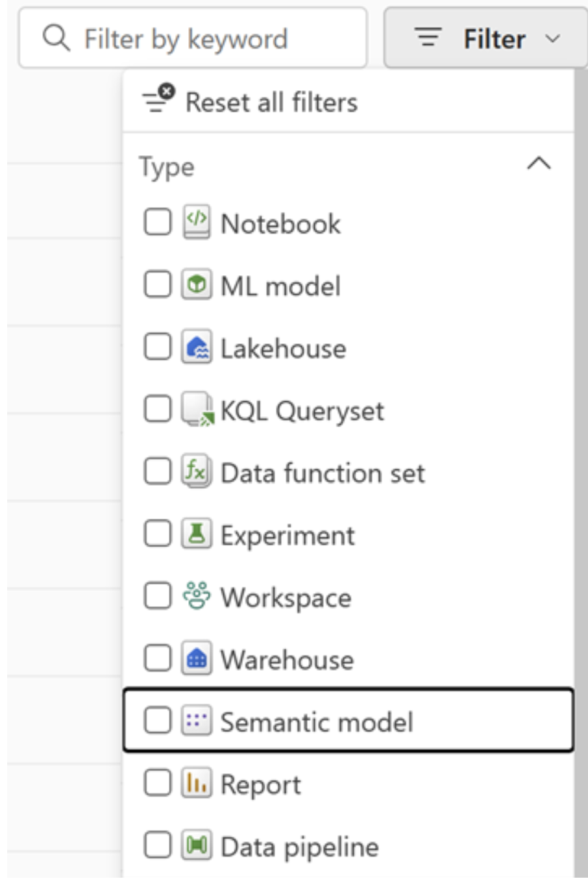Screen dimensions: 588x879
Task: Check the Semantic model checkbox
Action: click(x=157, y=721)
